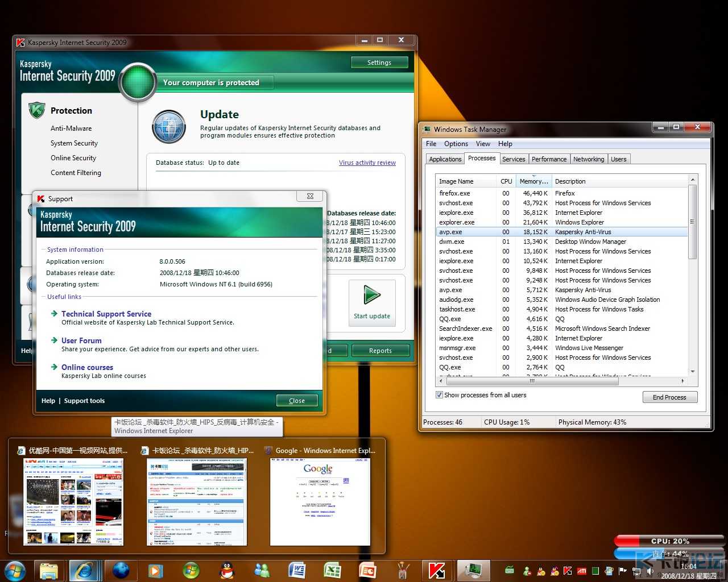Open the View menu in Task Manager
Viewport: 728px width, 582px height.
point(483,144)
